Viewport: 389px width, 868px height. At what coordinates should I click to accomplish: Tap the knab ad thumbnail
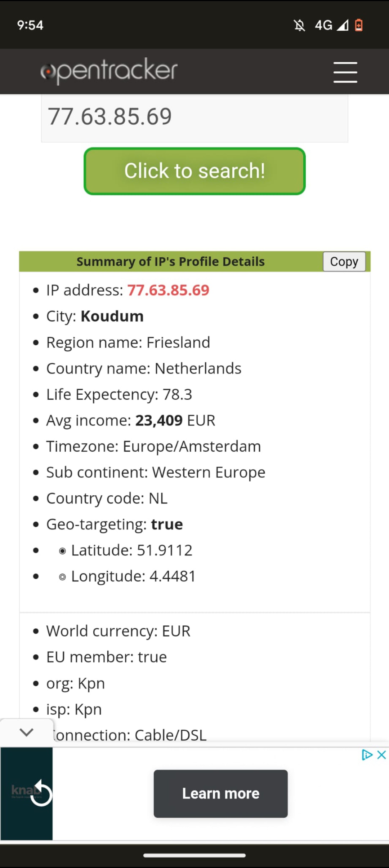pos(27,793)
